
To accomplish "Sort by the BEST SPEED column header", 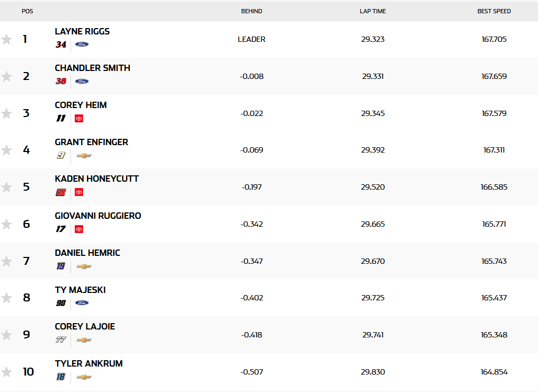I will click(x=493, y=11).
